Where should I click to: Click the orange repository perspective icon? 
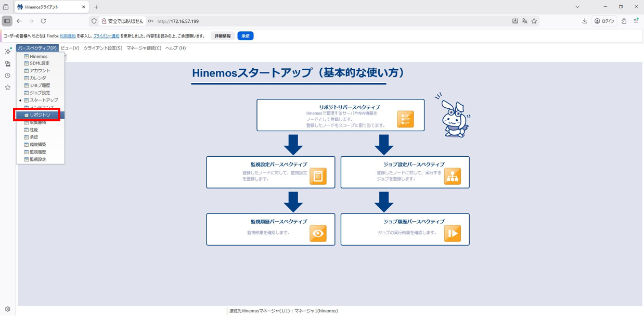tap(405, 119)
